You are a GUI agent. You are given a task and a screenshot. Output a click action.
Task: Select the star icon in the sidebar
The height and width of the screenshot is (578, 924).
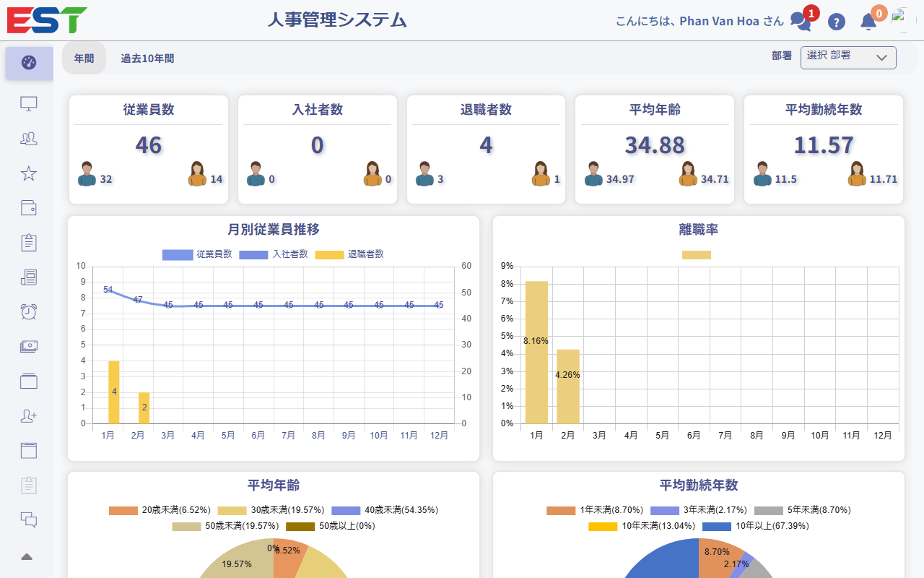point(29,173)
